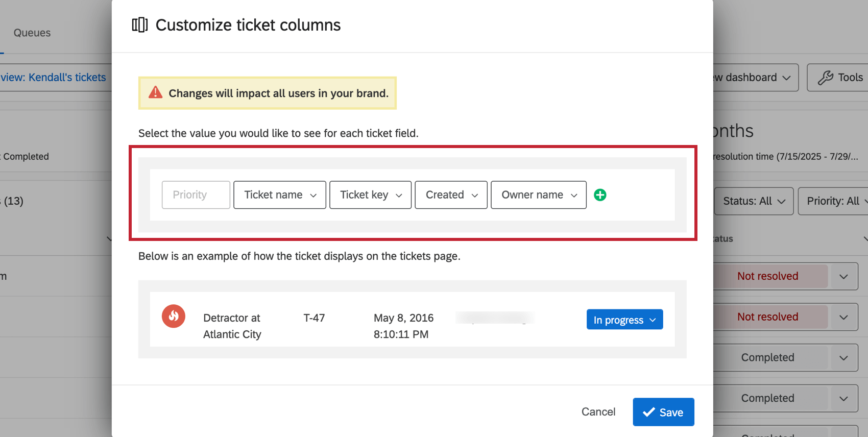The image size is (868, 437).
Task: Save the ticket column changes
Action: click(x=663, y=412)
